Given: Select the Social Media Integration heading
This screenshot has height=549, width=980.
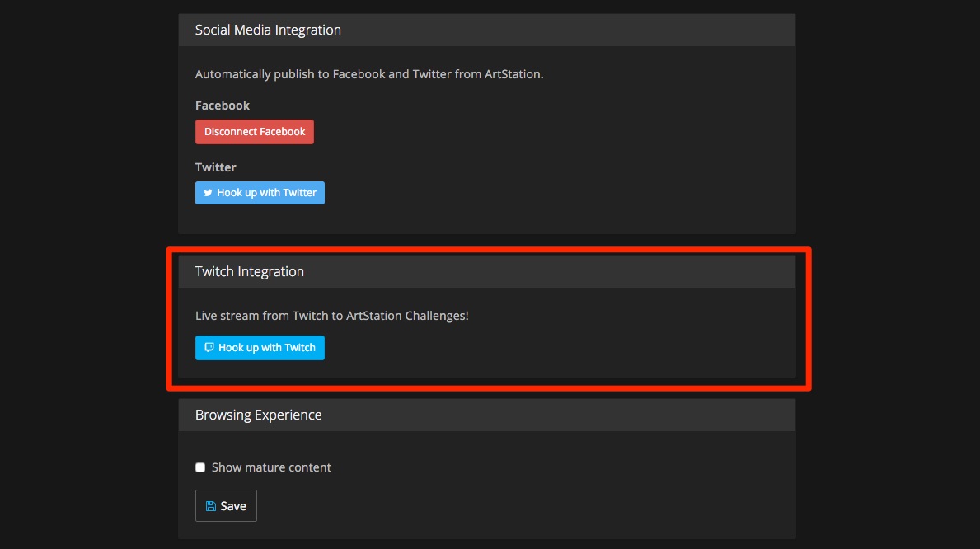Looking at the screenshot, I should [268, 30].
